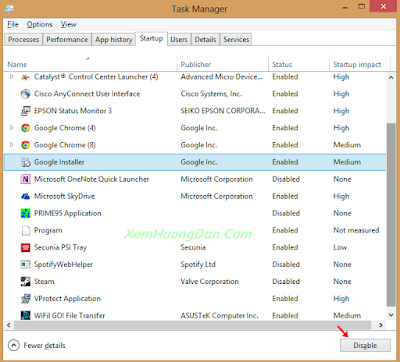This screenshot has height=362, width=400.
Task: Click the horizontal scrollbar thumb
Action: click(x=193, y=325)
